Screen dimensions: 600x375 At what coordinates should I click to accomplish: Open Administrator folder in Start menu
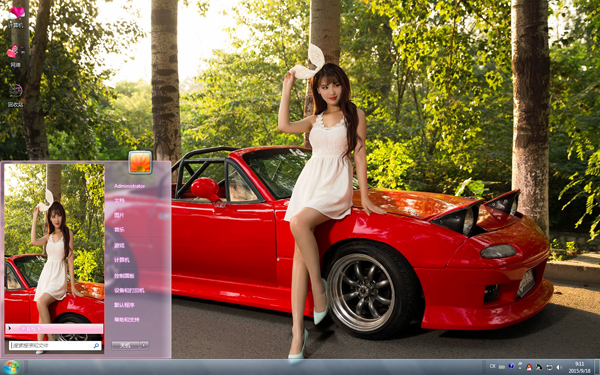pos(129,186)
